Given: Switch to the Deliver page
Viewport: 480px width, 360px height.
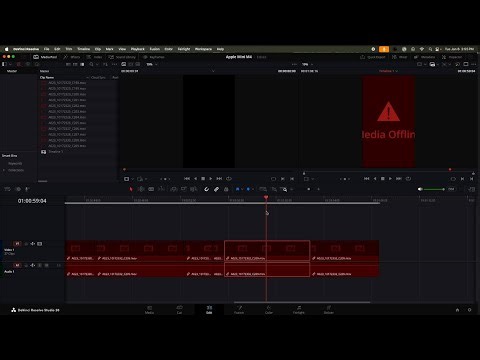Looking at the screenshot, I should tap(329, 309).
